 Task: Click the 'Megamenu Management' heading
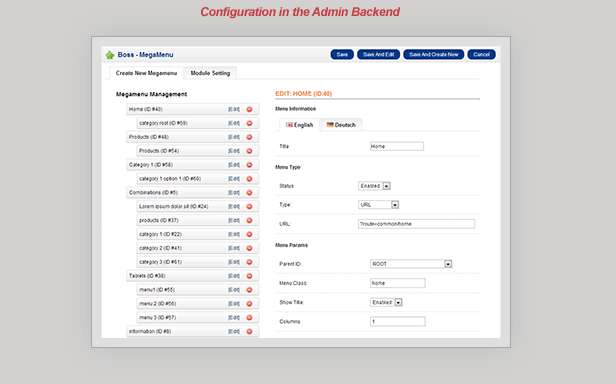[x=151, y=94]
